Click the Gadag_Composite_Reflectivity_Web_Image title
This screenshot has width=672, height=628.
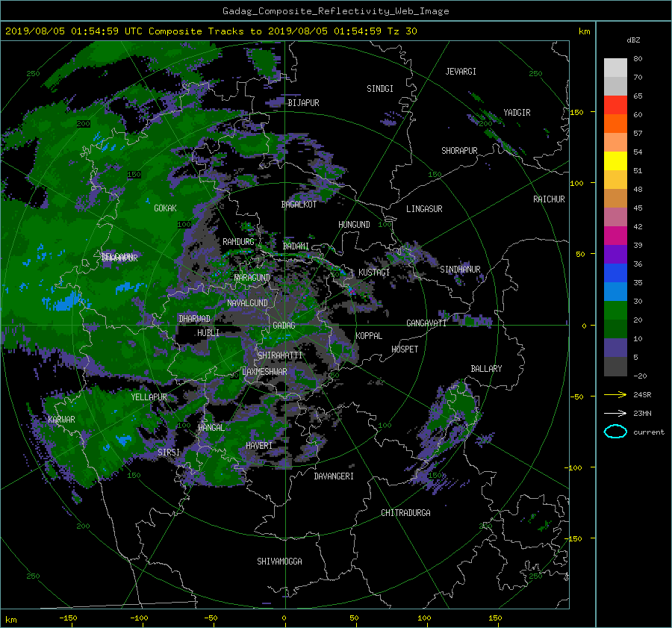[x=335, y=11]
